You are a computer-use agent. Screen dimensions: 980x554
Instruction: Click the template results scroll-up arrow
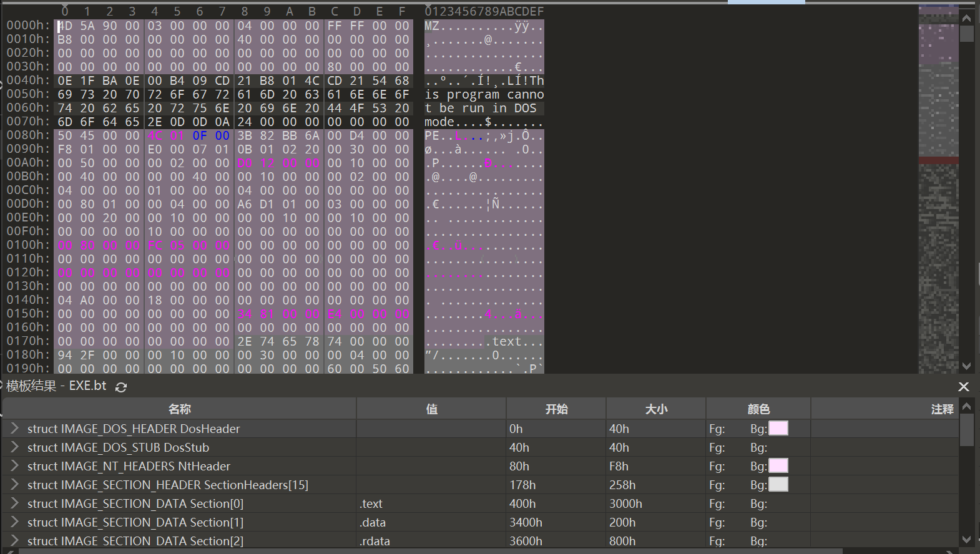click(966, 407)
